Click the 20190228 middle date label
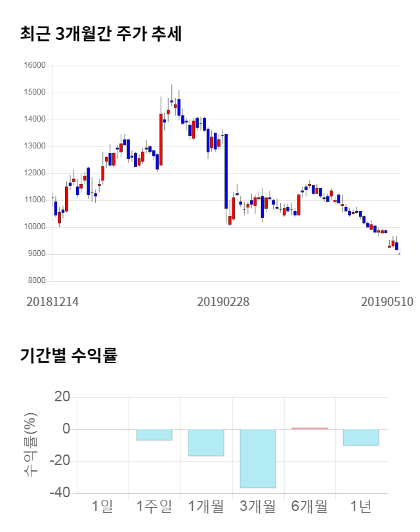The image size is (420, 532). [223, 302]
